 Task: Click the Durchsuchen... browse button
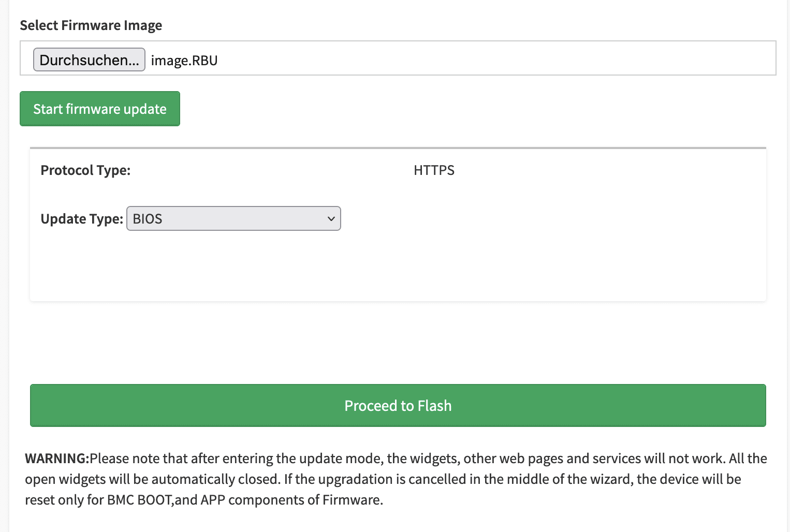pos(89,60)
